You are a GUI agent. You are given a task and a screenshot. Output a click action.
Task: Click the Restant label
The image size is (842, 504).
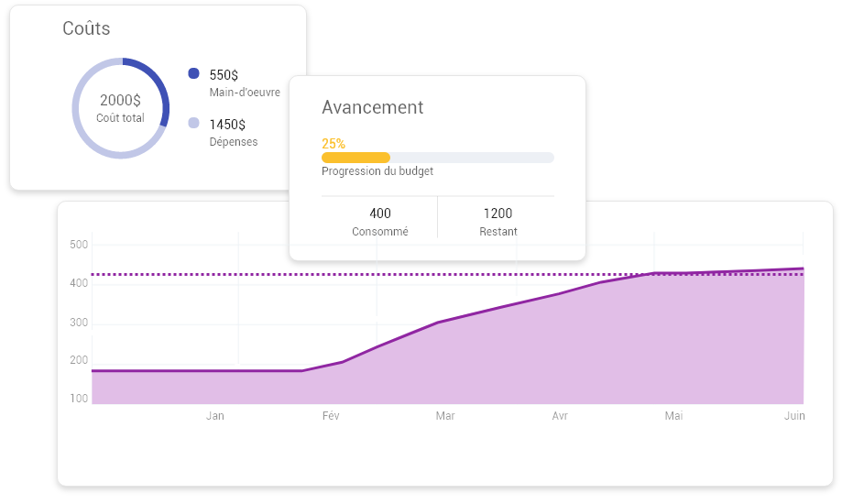[498, 232]
